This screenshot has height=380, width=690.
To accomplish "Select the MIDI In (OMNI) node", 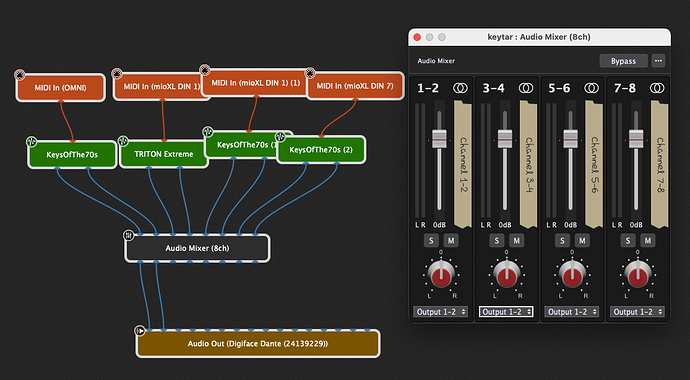I will tap(61, 88).
